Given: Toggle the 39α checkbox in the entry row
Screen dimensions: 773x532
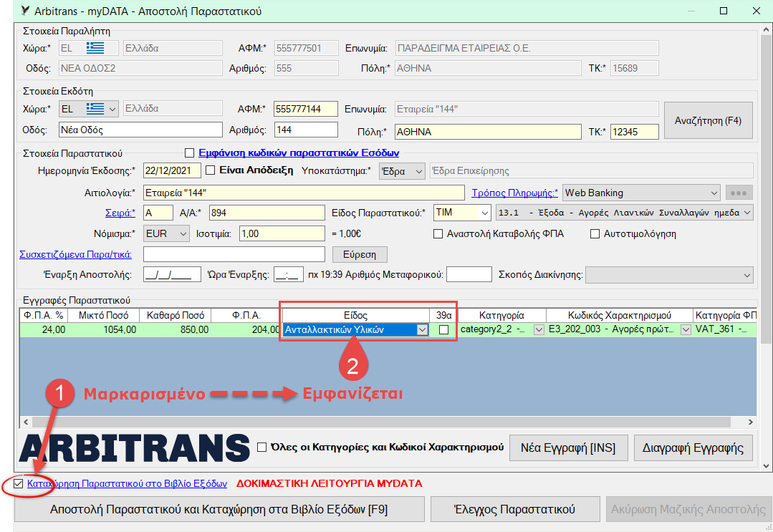Looking at the screenshot, I should click(443, 329).
